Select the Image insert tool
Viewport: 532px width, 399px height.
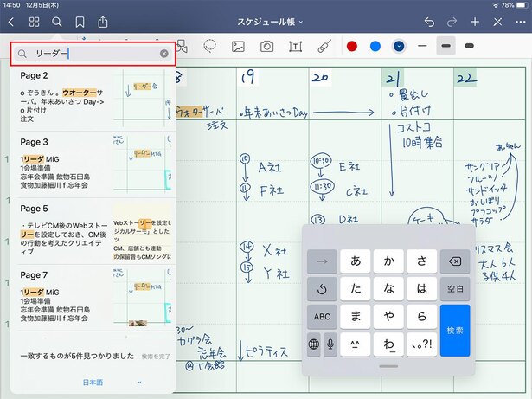coord(238,47)
